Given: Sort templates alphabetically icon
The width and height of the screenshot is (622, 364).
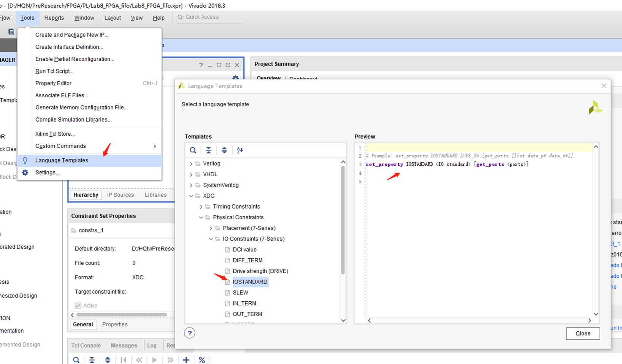Looking at the screenshot, I should tap(240, 150).
